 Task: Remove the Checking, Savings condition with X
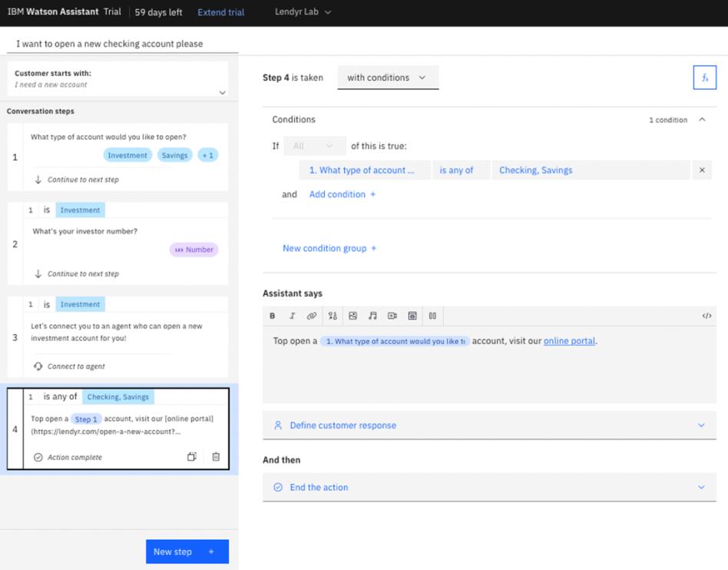click(702, 170)
